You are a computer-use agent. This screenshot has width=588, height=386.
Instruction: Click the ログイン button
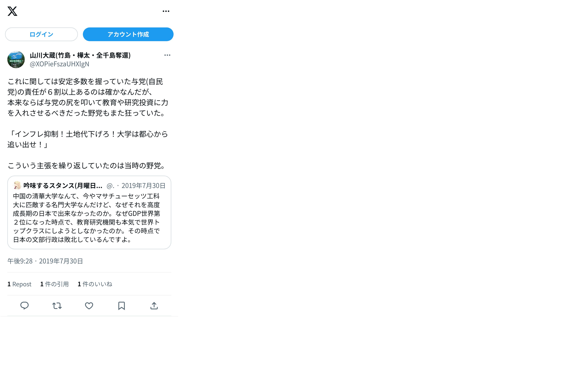pos(42,34)
